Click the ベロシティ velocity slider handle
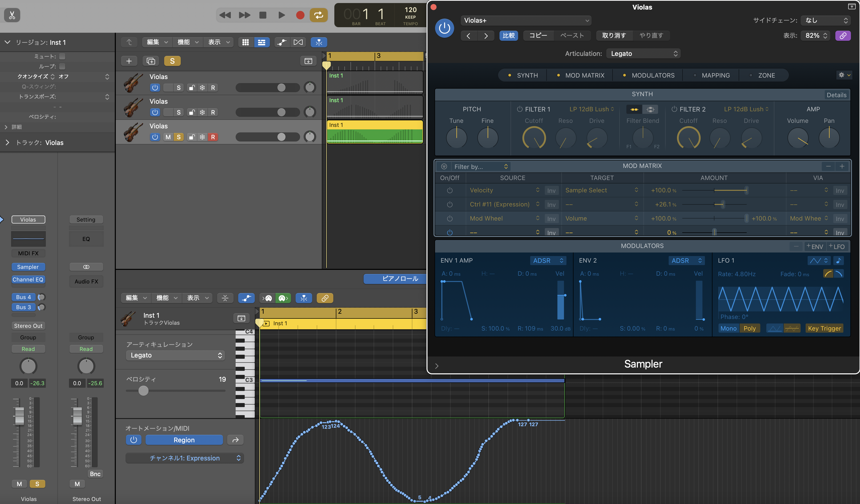 pyautogui.click(x=143, y=391)
